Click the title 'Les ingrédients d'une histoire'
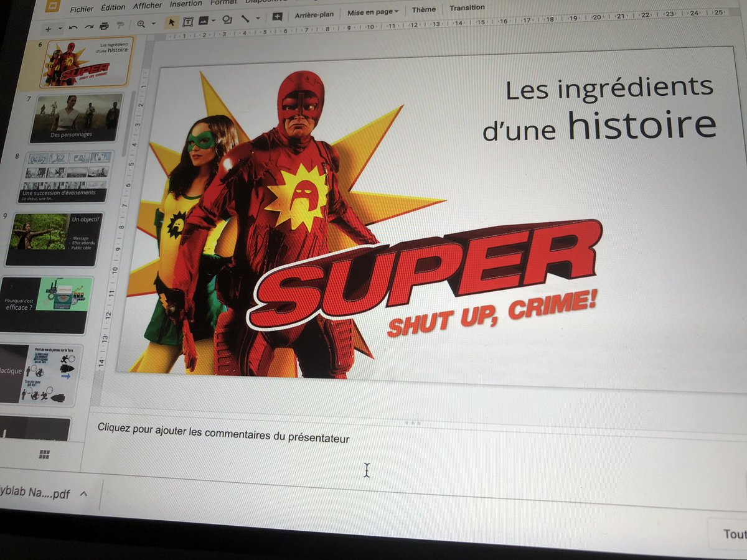Screen dimensions: 747x560 pyautogui.click(x=601, y=108)
